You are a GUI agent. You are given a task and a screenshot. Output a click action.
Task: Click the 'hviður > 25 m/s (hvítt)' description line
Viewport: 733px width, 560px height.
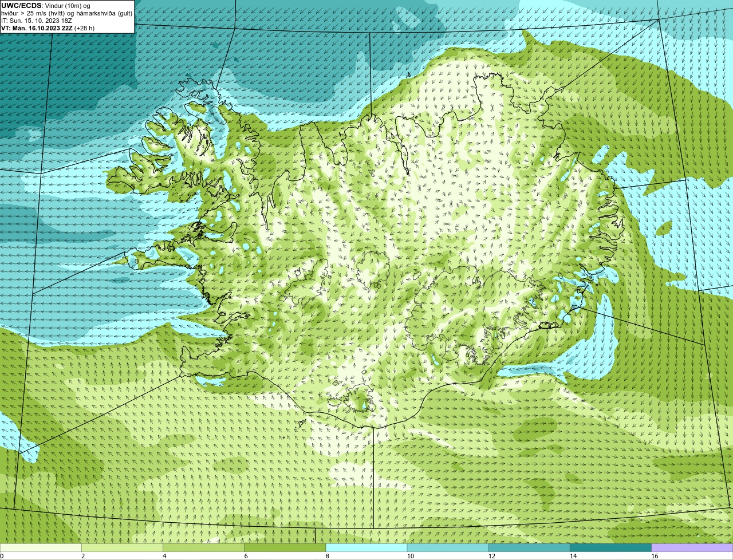[x=66, y=13]
